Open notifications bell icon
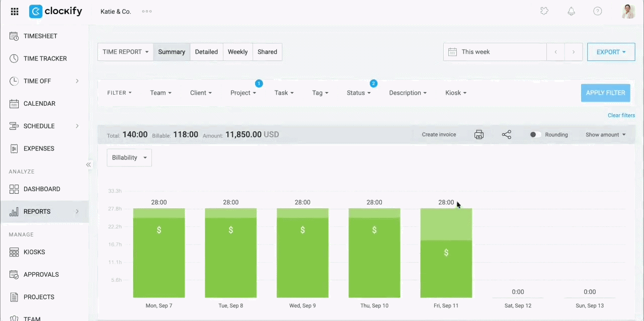 (x=571, y=11)
